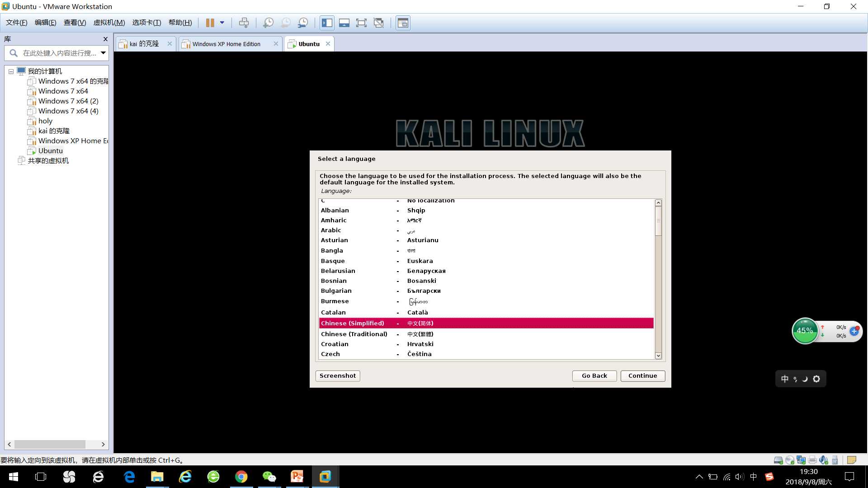Screen dimensions: 868x488
Task: Click the language list scrollbar thumb
Action: tap(658, 221)
